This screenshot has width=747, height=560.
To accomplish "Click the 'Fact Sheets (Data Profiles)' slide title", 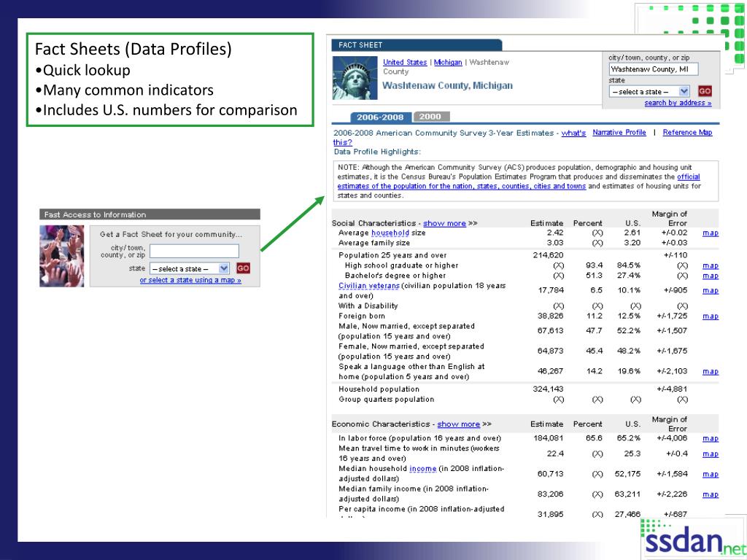I will click(133, 49).
